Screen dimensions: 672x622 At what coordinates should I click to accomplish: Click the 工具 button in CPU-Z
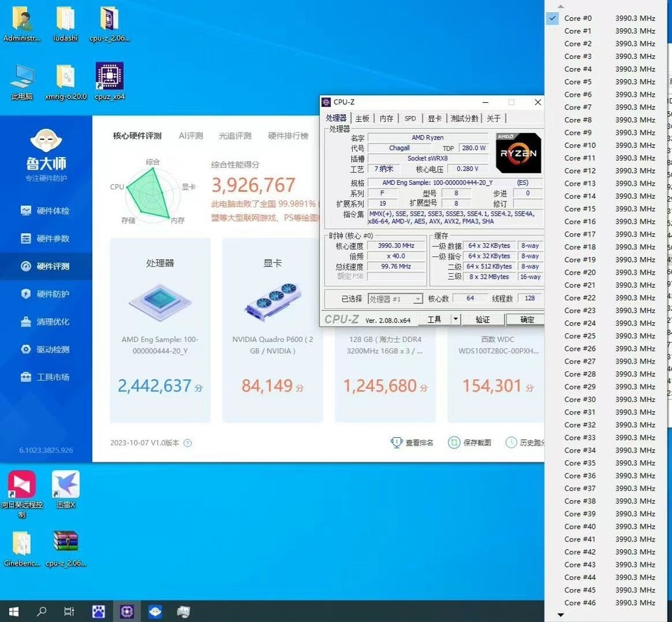click(434, 319)
